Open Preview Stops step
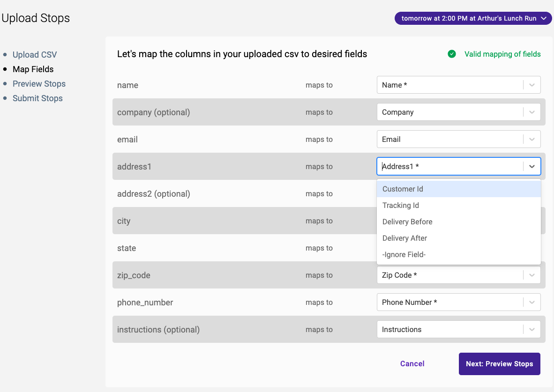Screen dimensions: 554x392 39,84
